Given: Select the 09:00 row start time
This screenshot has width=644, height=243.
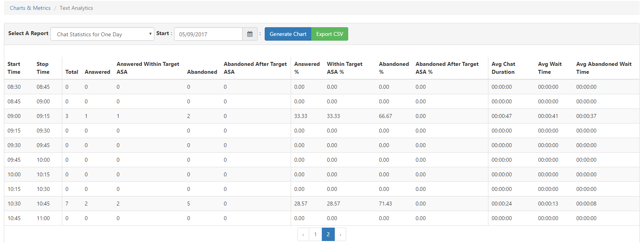Looking at the screenshot, I should tap(14, 116).
